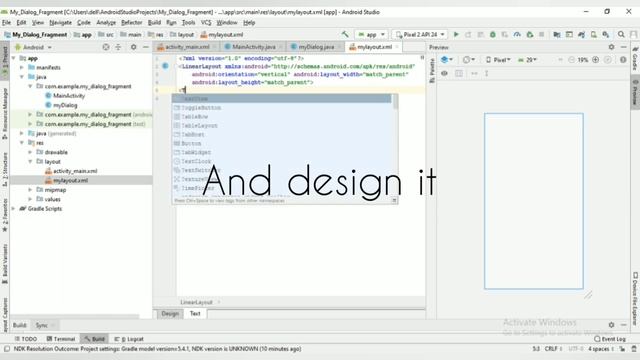The image size is (640, 360).
Task: Open the Logcat tool window button
Action: [x=129, y=339]
